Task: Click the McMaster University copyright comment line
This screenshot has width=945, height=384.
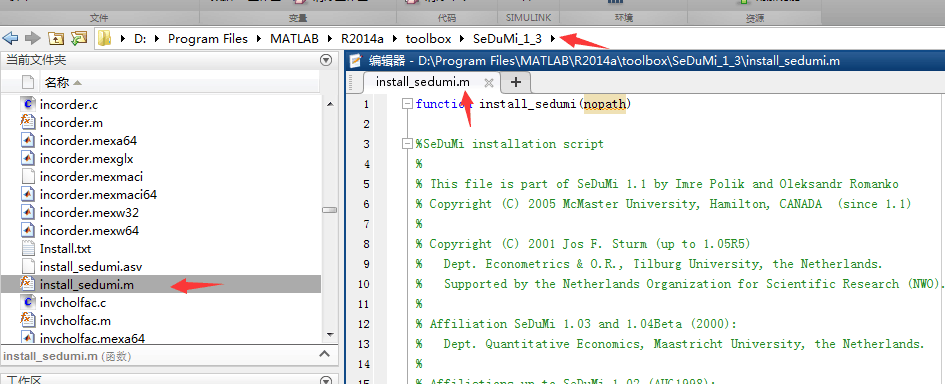Action: point(664,204)
